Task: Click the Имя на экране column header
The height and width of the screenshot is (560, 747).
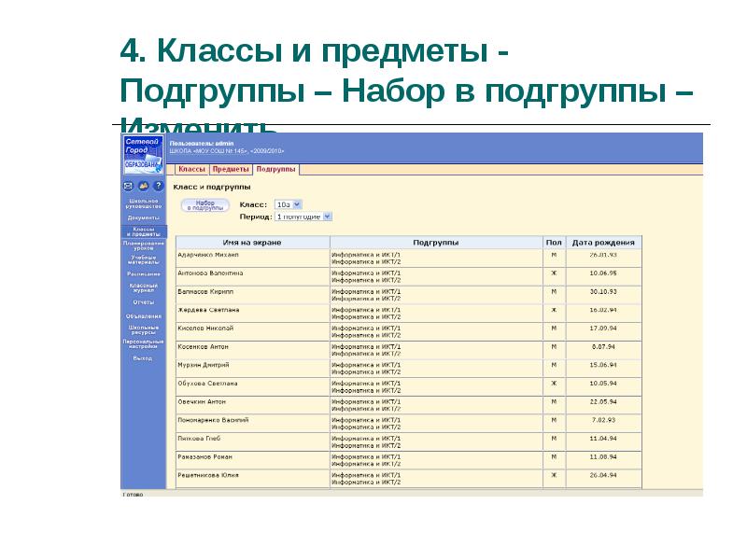Action: (x=252, y=243)
